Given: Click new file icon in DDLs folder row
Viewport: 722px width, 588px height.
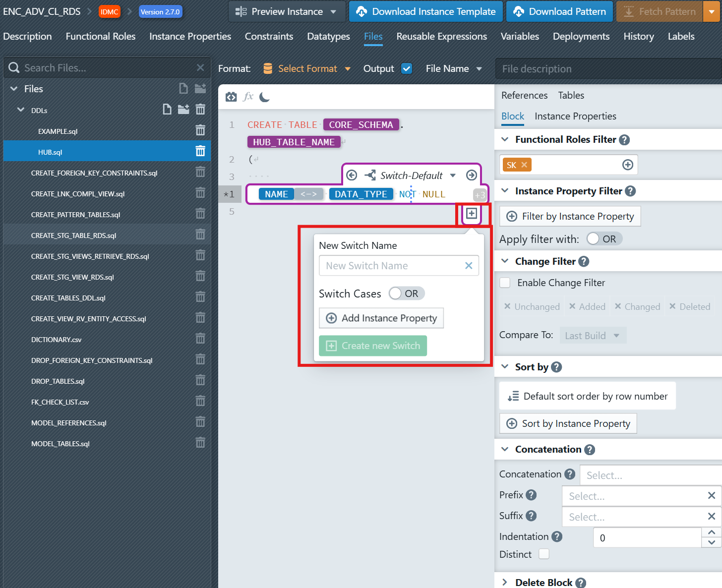Looking at the screenshot, I should point(167,110).
